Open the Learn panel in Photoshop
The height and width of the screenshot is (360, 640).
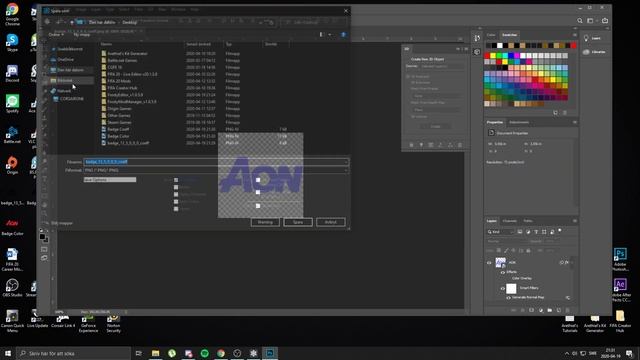click(x=593, y=38)
